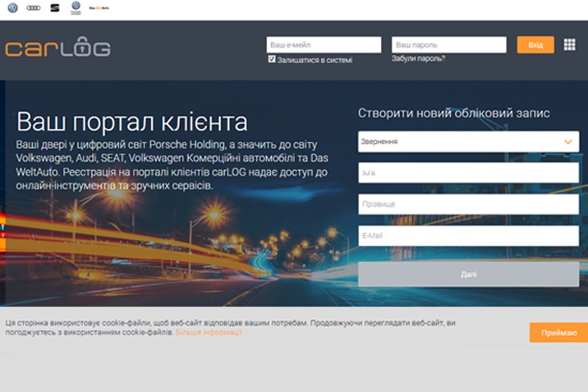The width and height of the screenshot is (588, 392).
Task: Toggle the "Залишатися в системі" checkbox
Action: (272, 59)
